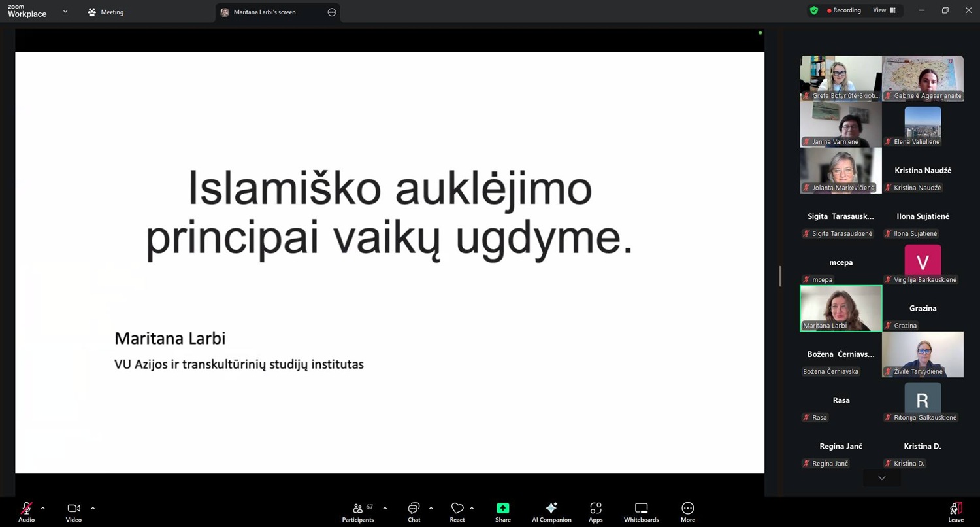Viewport: 980px width, 527px height.
Task: Open the Apps panel
Action: click(x=595, y=512)
